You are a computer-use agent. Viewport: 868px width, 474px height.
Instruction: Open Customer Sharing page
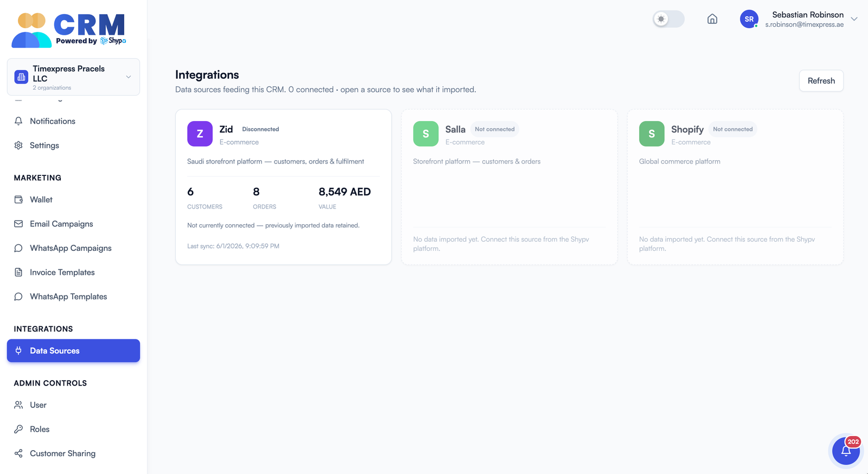73,453
